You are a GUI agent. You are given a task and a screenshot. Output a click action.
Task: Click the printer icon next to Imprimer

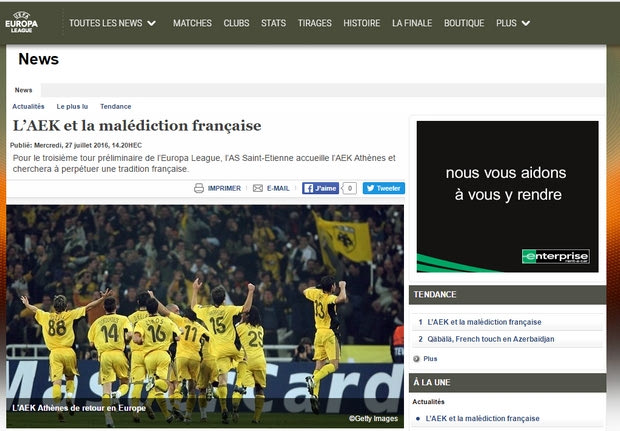[199, 188]
